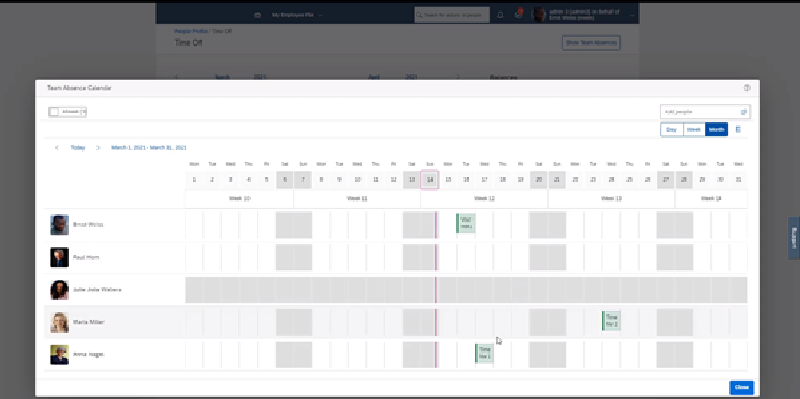Open the home icon in top bar
This screenshot has height=399, width=800.
coord(258,15)
